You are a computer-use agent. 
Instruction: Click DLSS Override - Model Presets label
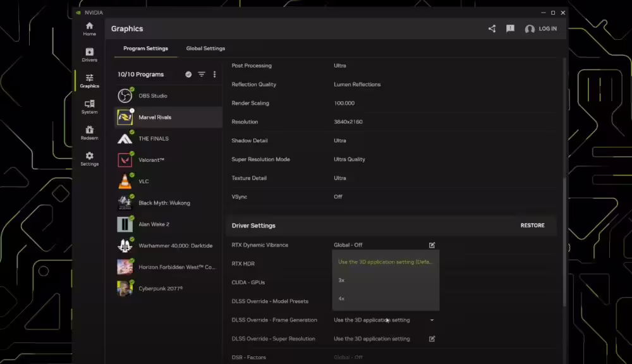[x=270, y=301]
